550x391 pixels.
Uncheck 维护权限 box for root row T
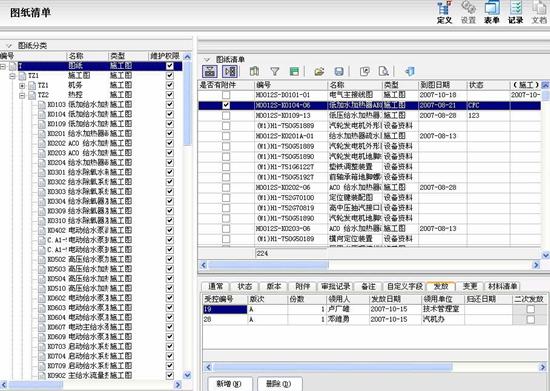(170, 66)
